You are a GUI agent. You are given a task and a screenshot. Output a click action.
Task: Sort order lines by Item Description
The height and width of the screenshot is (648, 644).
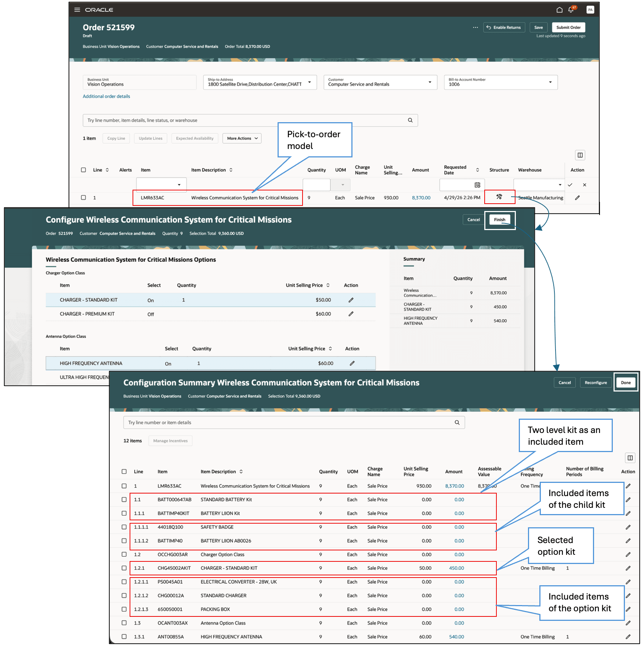pos(231,170)
